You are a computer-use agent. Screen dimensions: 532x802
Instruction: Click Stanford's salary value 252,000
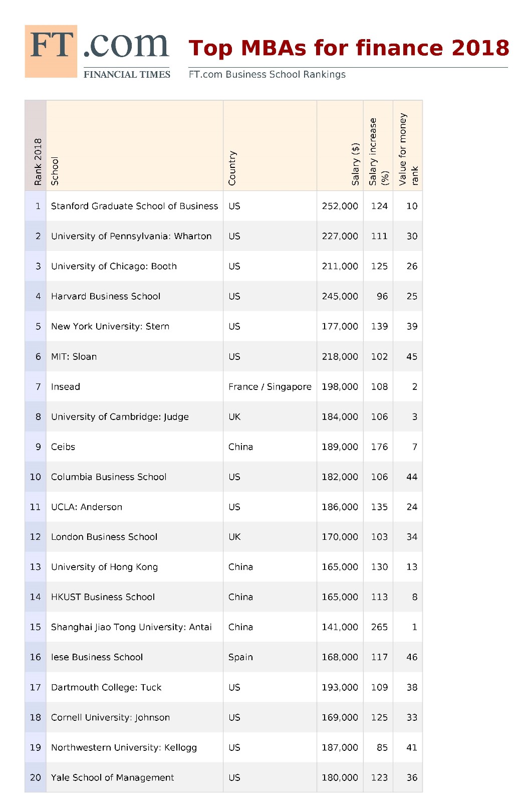pos(340,206)
